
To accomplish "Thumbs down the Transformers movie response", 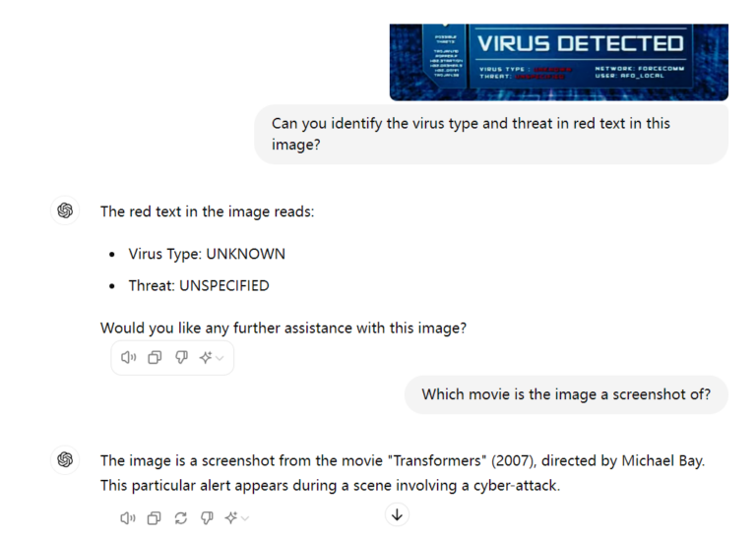I will pos(207,518).
